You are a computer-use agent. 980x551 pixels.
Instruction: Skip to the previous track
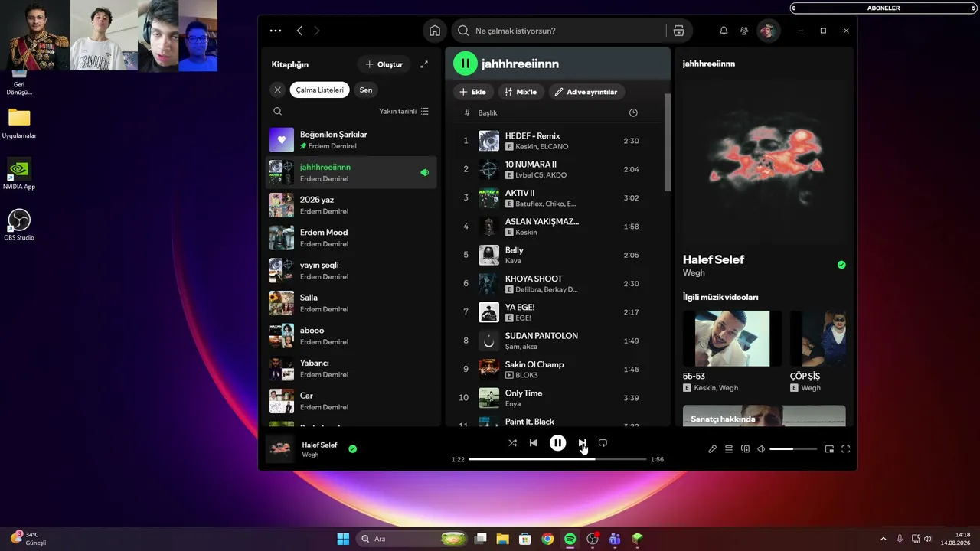pos(534,443)
